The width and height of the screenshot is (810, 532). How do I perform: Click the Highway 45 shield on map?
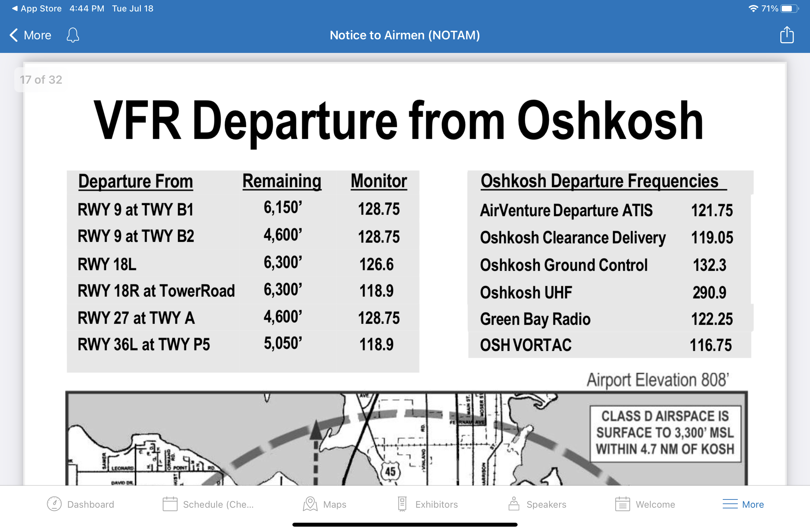pyautogui.click(x=390, y=471)
